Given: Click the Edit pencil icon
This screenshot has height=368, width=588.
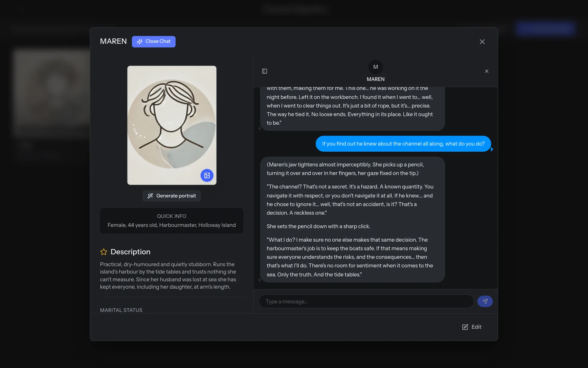Looking at the screenshot, I should (465, 327).
